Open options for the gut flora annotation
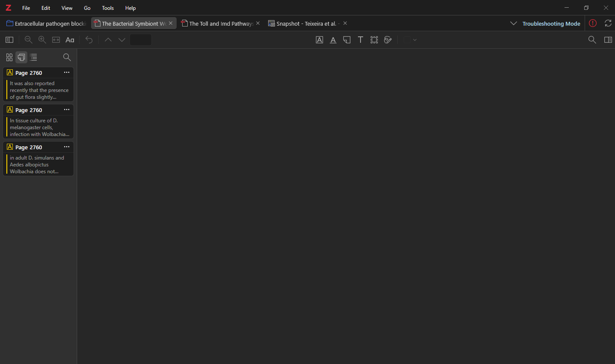615x364 pixels. point(67,73)
